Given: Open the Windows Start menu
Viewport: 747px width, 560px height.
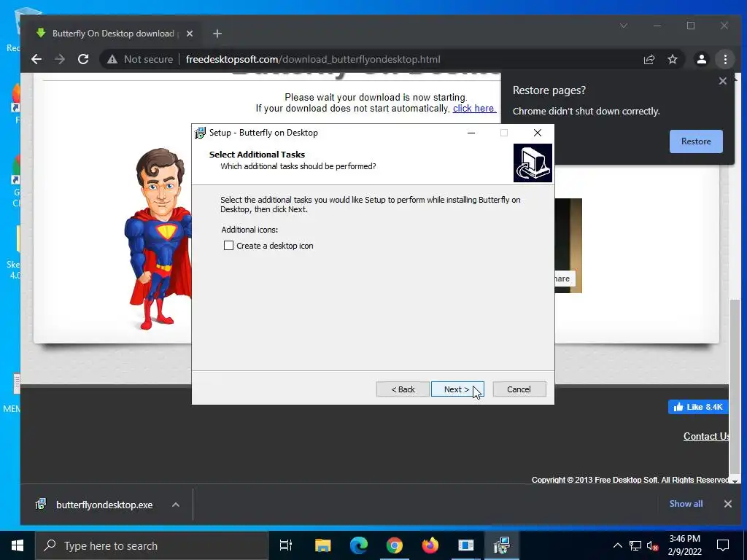Looking at the screenshot, I should coord(18,545).
